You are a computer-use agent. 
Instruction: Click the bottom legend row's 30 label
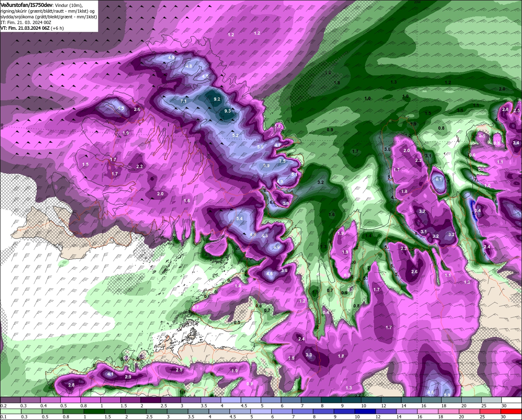pyautogui.click(x=504, y=417)
